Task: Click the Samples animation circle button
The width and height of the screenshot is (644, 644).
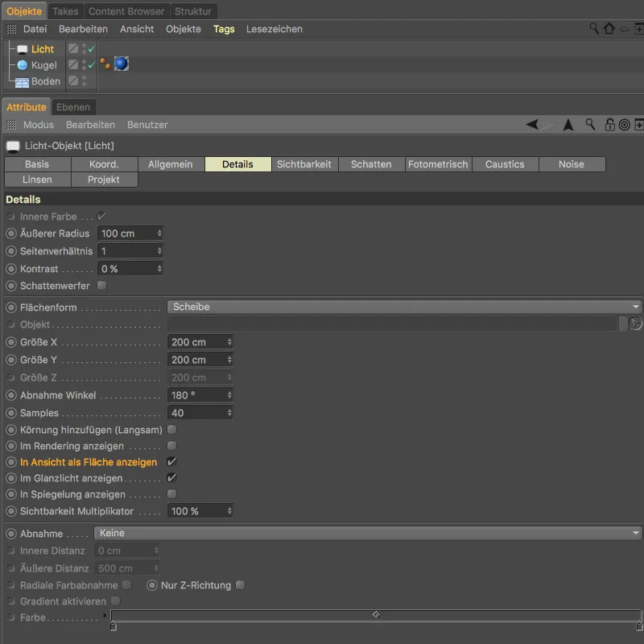Action: 11,413
